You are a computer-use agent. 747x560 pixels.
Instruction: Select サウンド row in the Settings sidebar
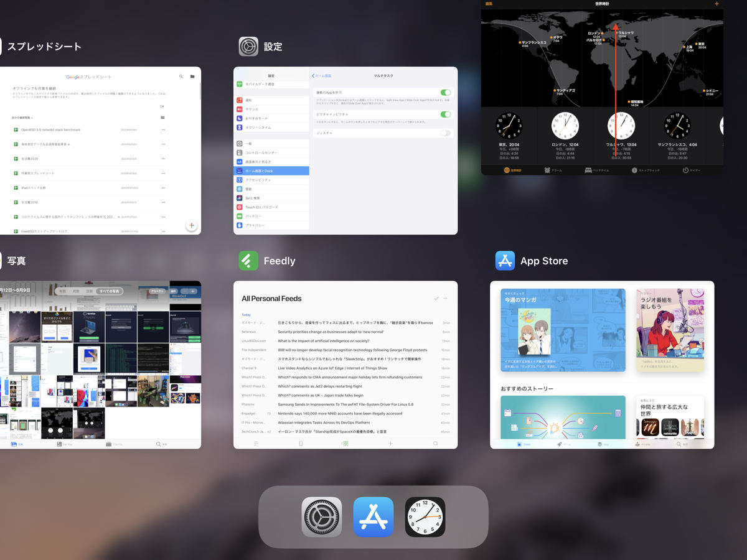pyautogui.click(x=271, y=109)
